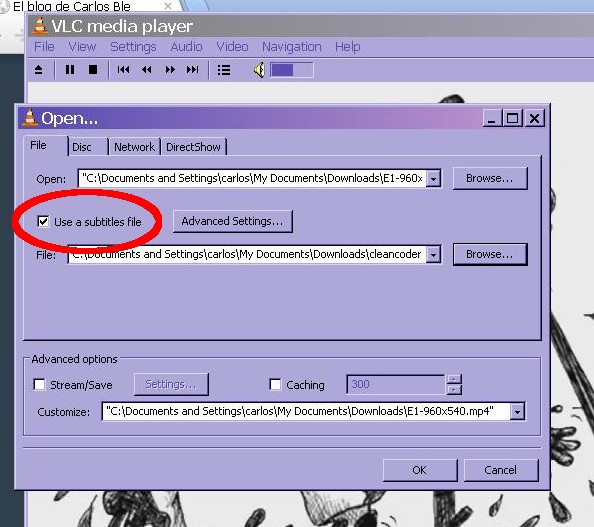
Task: Maximize the Open dialog
Action: [513, 119]
